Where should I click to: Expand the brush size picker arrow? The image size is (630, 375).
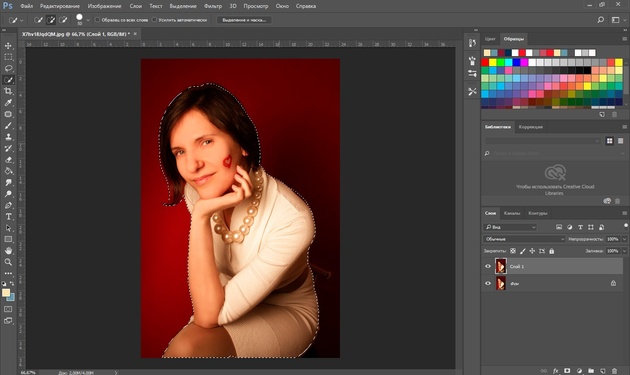click(x=88, y=20)
